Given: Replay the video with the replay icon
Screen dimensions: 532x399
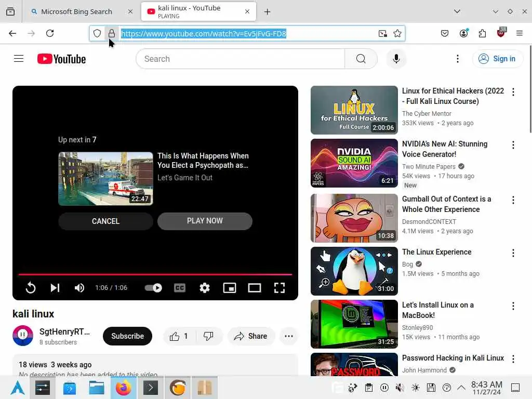Looking at the screenshot, I should coord(31,288).
